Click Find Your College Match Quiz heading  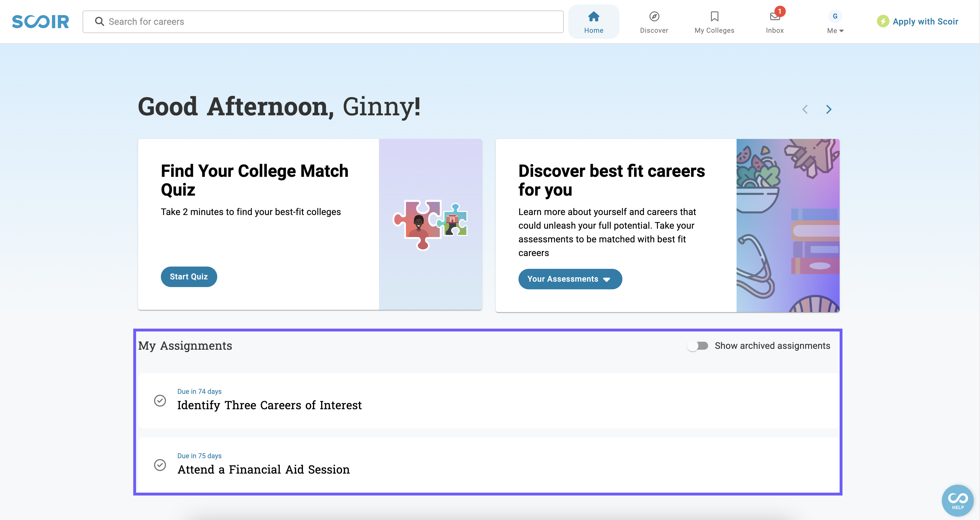255,180
